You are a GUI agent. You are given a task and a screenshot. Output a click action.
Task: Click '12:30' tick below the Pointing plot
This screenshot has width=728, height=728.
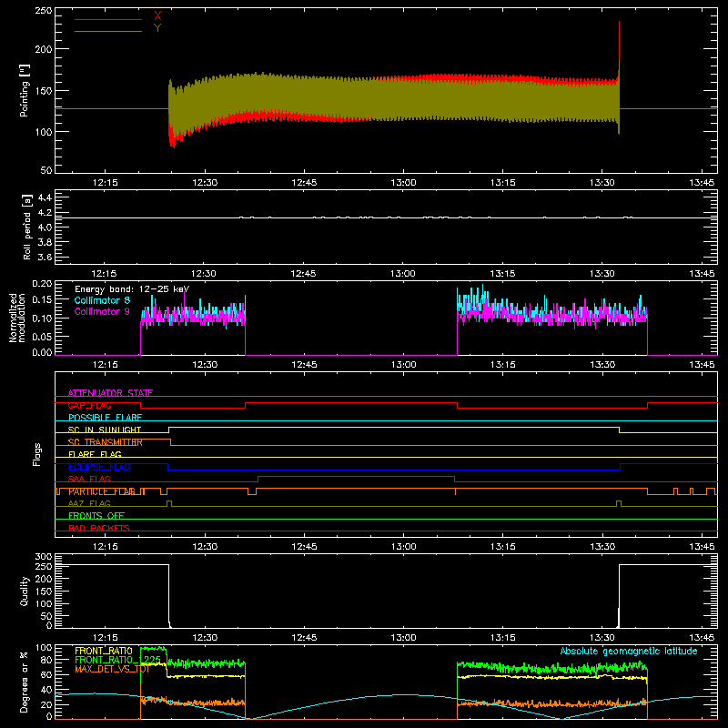(x=205, y=183)
